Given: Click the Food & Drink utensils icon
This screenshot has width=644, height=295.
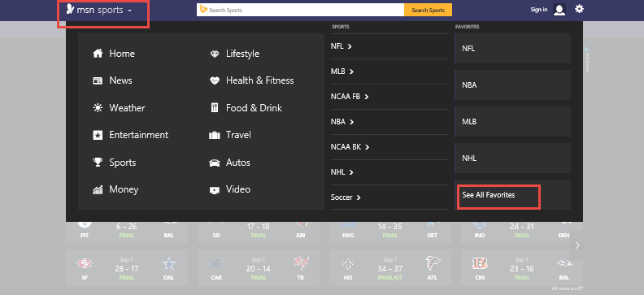Looking at the screenshot, I should [x=215, y=108].
